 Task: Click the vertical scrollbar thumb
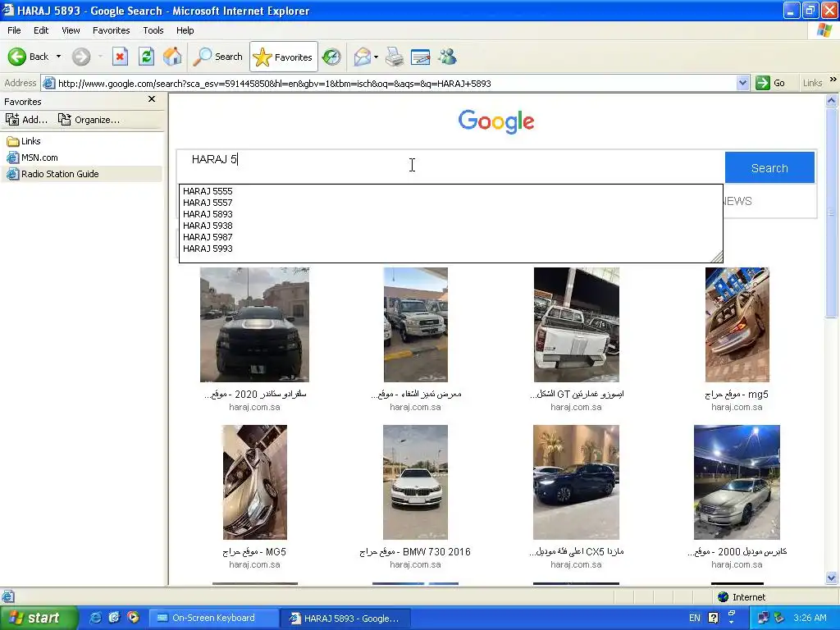[x=832, y=212]
